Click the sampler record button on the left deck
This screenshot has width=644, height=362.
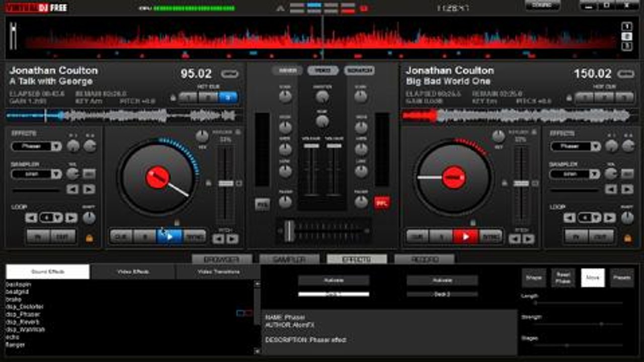[89, 174]
